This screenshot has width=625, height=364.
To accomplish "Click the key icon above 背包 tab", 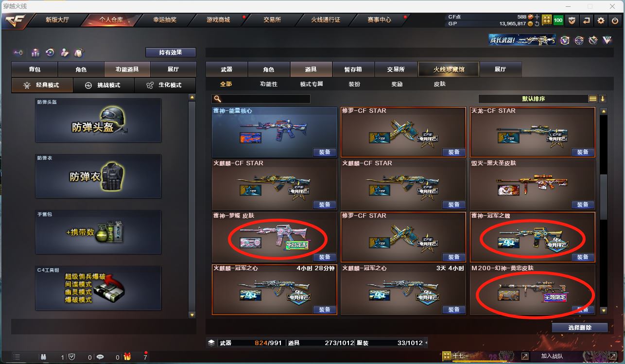I will (18, 52).
